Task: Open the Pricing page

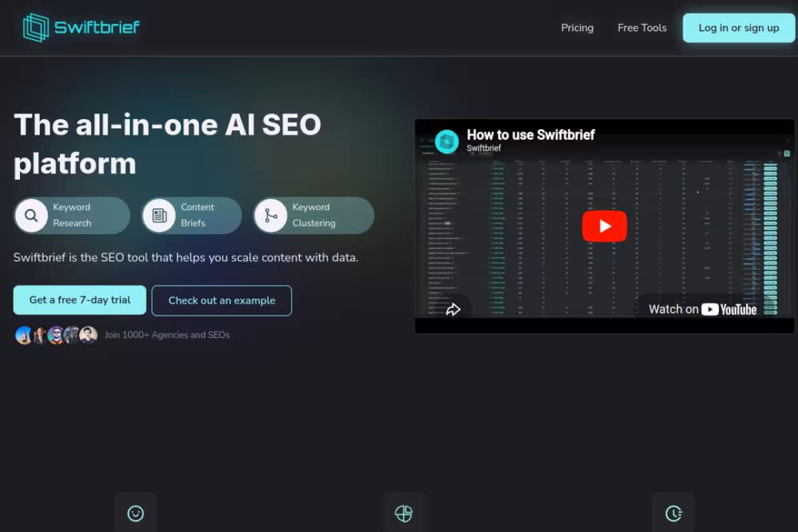Action: click(x=577, y=28)
